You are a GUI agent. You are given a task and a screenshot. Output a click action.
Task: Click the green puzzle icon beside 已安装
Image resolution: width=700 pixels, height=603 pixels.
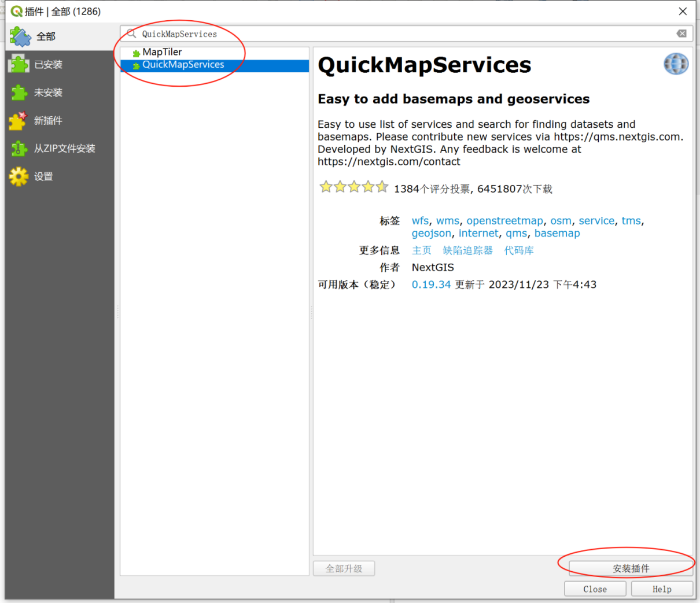pyautogui.click(x=19, y=64)
